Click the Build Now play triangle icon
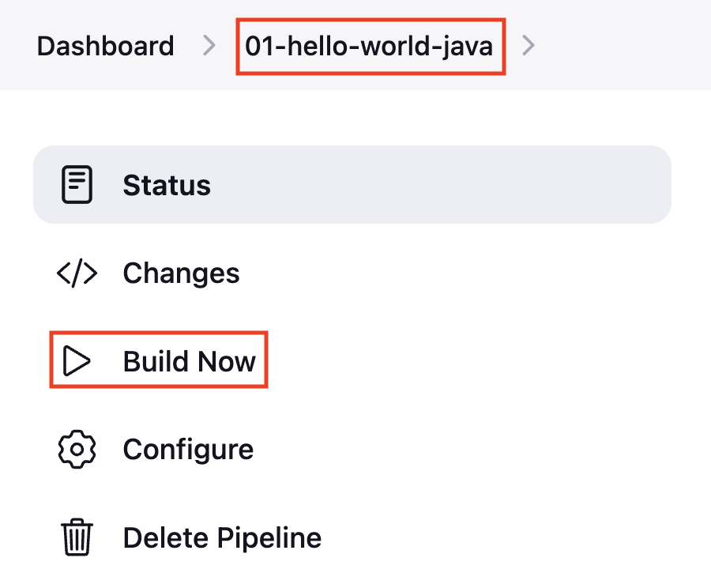This screenshot has height=588, width=711. tap(77, 361)
